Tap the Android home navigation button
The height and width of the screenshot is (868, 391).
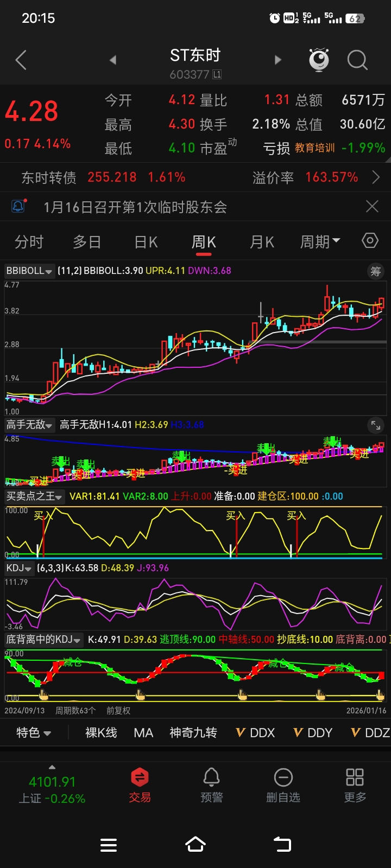[x=195, y=845]
